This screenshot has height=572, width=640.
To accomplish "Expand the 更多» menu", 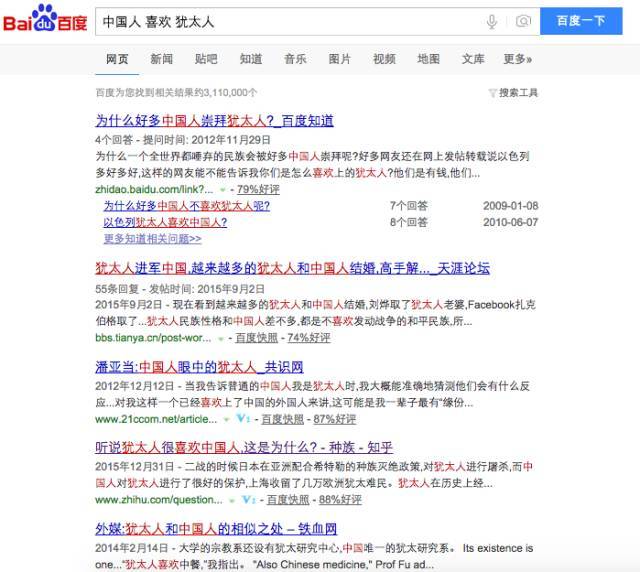I will click(518, 59).
